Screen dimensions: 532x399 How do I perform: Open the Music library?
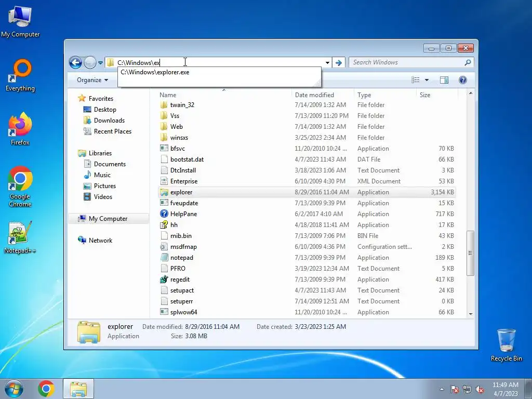(102, 175)
